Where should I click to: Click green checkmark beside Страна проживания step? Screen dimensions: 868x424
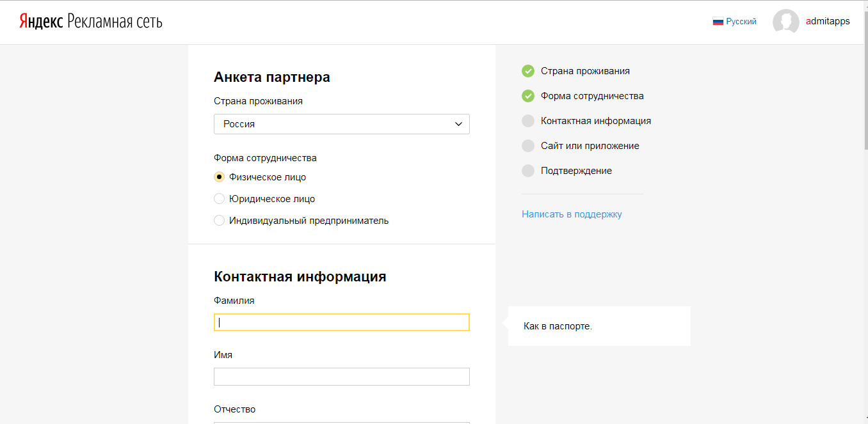pos(528,71)
